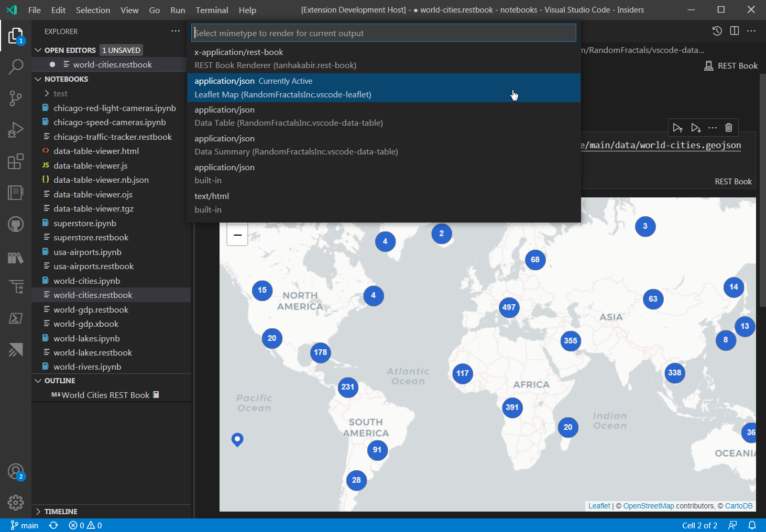Click the notifications bell in status bar
The height and width of the screenshot is (532, 766).
point(752,525)
